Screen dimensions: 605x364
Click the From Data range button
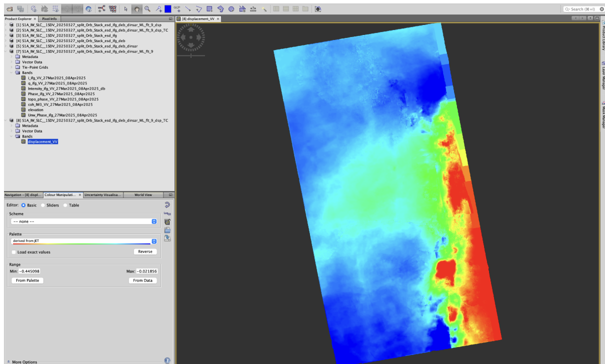click(143, 280)
